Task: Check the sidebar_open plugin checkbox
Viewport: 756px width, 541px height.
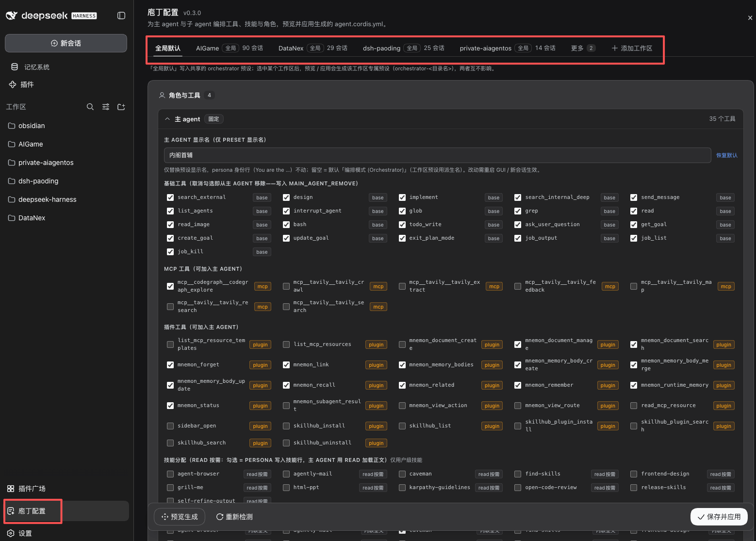Action: [x=170, y=426]
